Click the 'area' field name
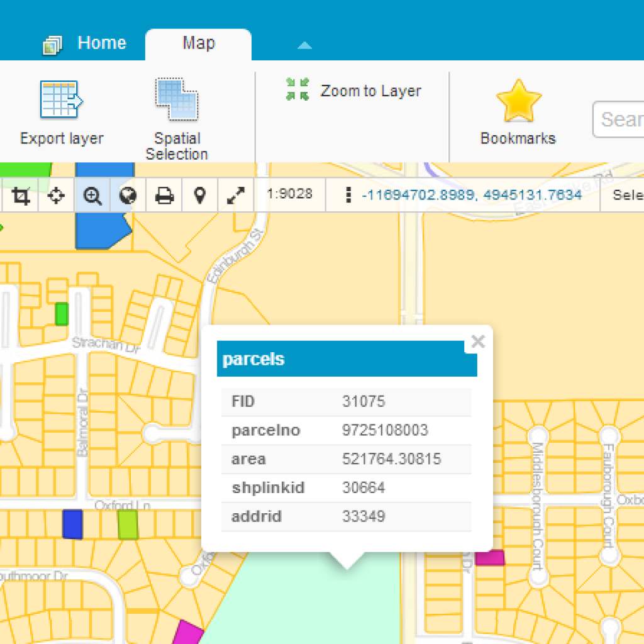The width and height of the screenshot is (644, 644). 248,458
